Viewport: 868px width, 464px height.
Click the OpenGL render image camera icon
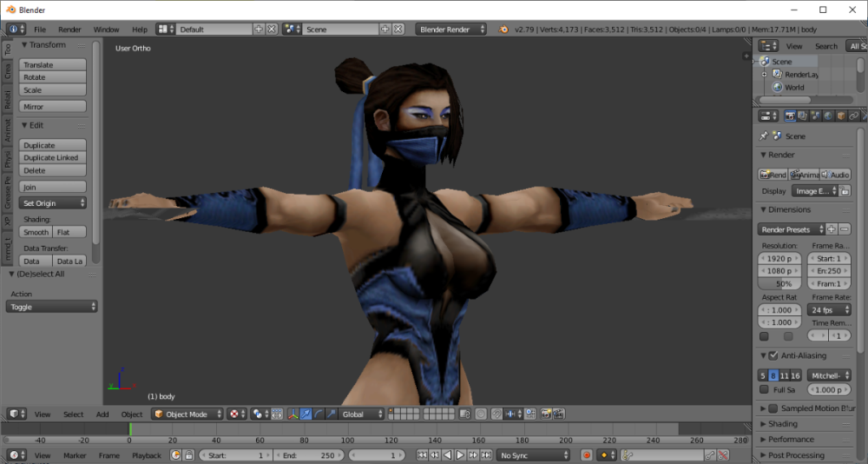tap(546, 414)
